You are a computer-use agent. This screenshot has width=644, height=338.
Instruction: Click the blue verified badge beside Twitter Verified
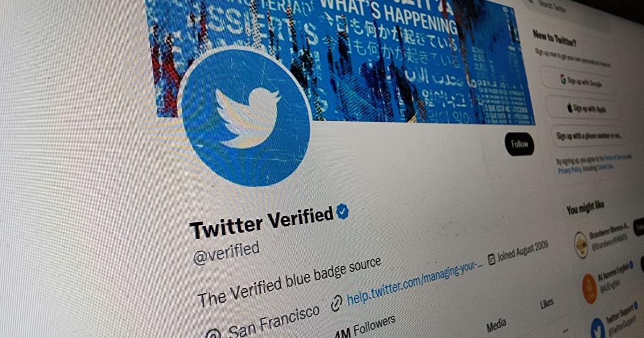tap(342, 212)
